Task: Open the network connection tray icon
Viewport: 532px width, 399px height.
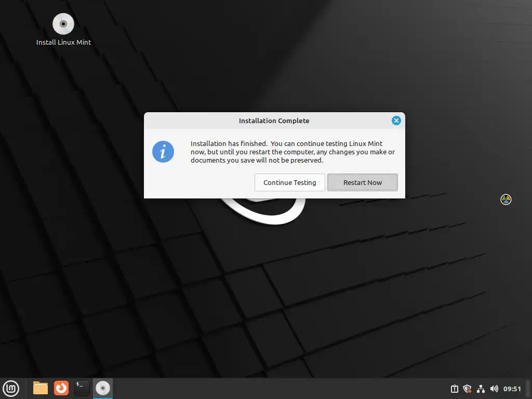Action: (481, 389)
